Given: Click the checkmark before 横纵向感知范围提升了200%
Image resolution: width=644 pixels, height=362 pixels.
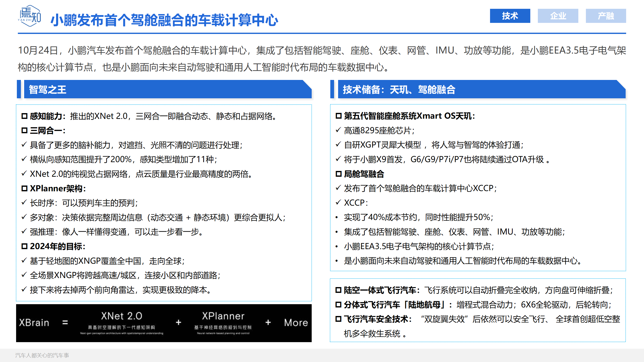Looking at the screenshot, I should coord(24,159).
